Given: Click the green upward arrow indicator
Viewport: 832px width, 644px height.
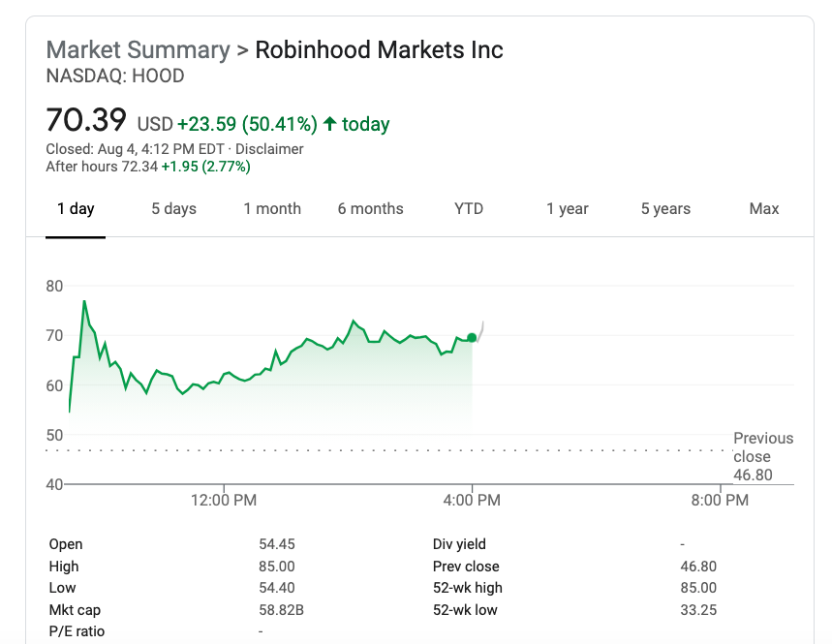Looking at the screenshot, I should coord(328,123).
